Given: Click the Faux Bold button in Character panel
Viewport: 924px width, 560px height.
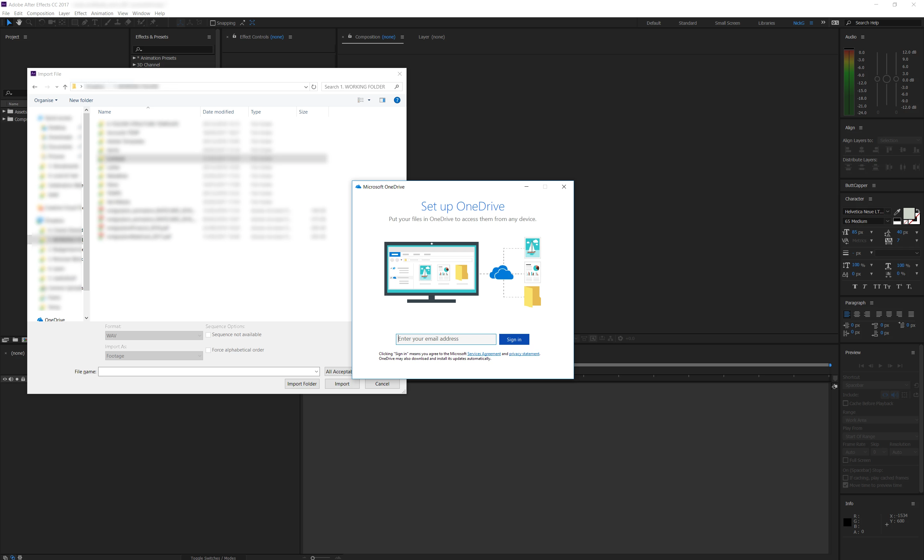Looking at the screenshot, I should 855,286.
